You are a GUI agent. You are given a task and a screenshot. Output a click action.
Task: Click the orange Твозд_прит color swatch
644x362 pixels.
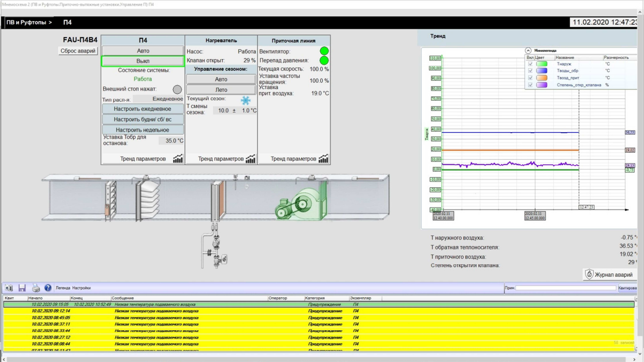click(542, 78)
